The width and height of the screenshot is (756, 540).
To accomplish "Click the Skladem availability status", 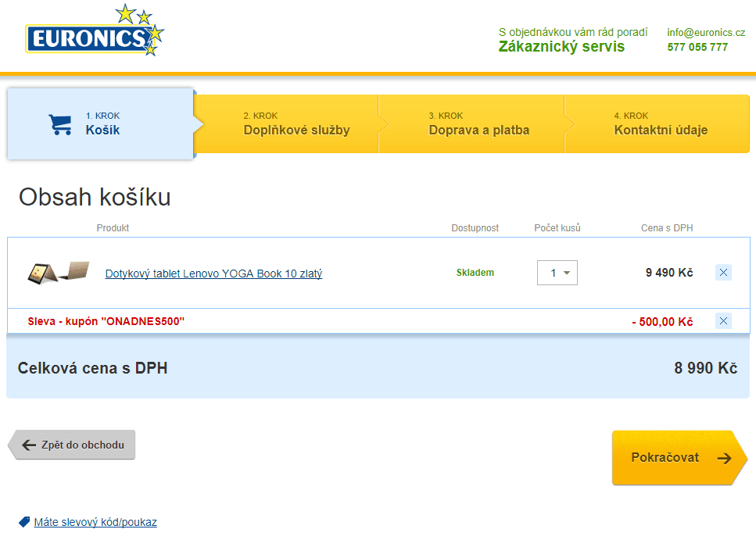I will (x=475, y=273).
